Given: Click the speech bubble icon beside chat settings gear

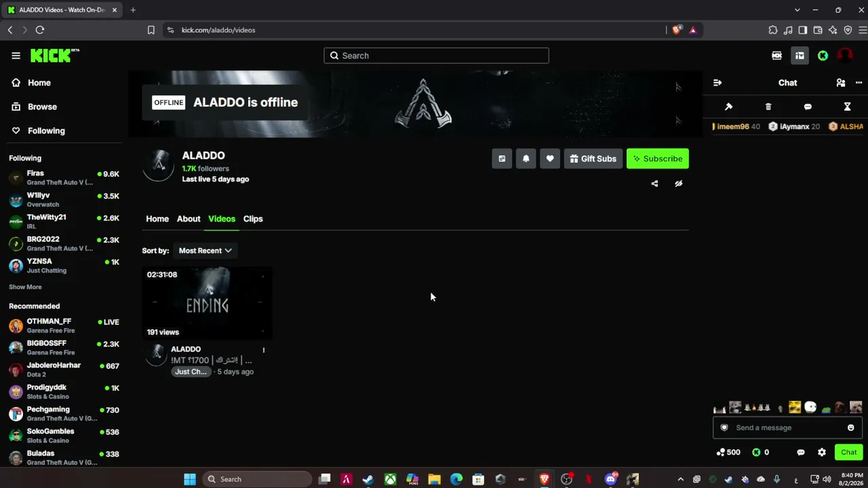Looking at the screenshot, I should click(x=801, y=452).
